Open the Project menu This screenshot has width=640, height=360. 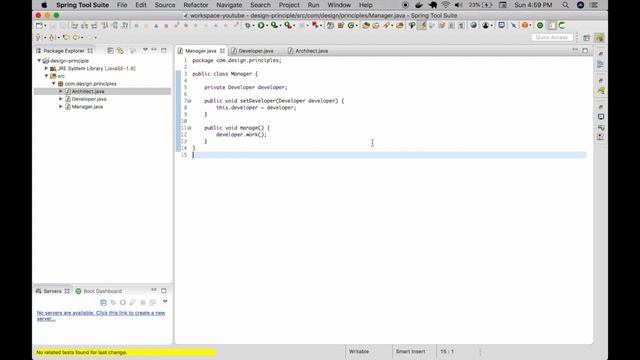pos(289,5)
